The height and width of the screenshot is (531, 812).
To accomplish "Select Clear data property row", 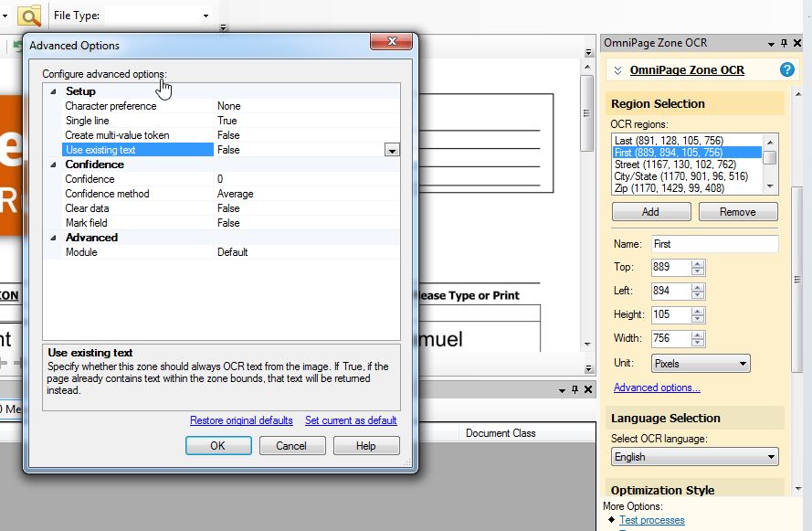I will click(x=231, y=208).
